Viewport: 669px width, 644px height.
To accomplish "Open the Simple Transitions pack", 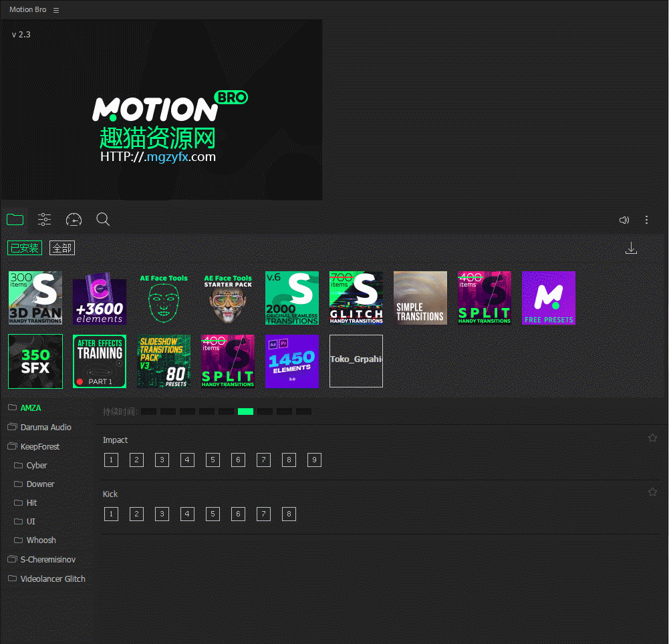I will click(420, 298).
